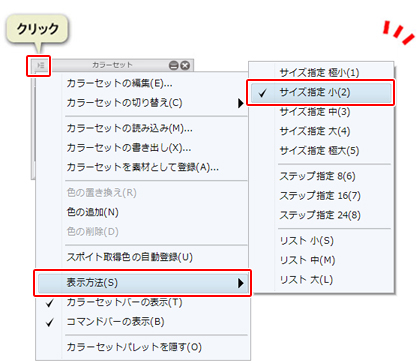Open the Color Set palette menu icon
The image size is (420, 364).
coord(39,66)
